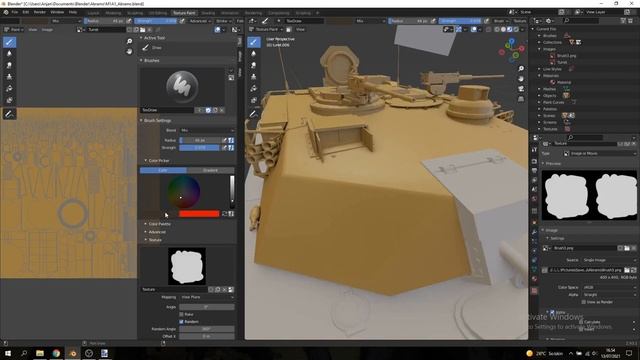Click the pan hand icon in the image editor
The image size is (640, 360).
tap(129, 51)
